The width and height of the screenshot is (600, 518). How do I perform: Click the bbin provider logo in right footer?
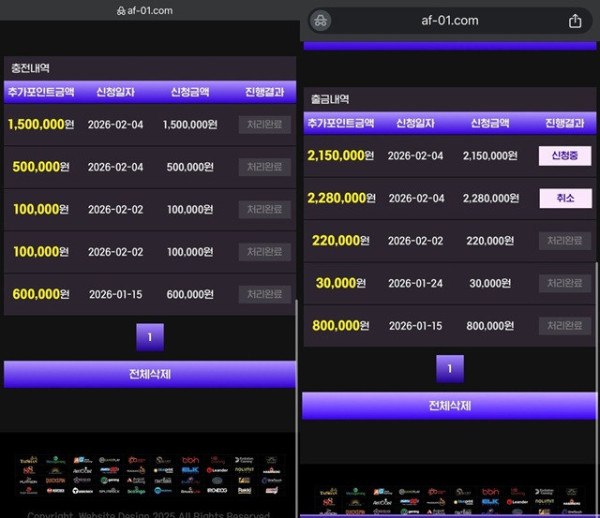coord(490,492)
